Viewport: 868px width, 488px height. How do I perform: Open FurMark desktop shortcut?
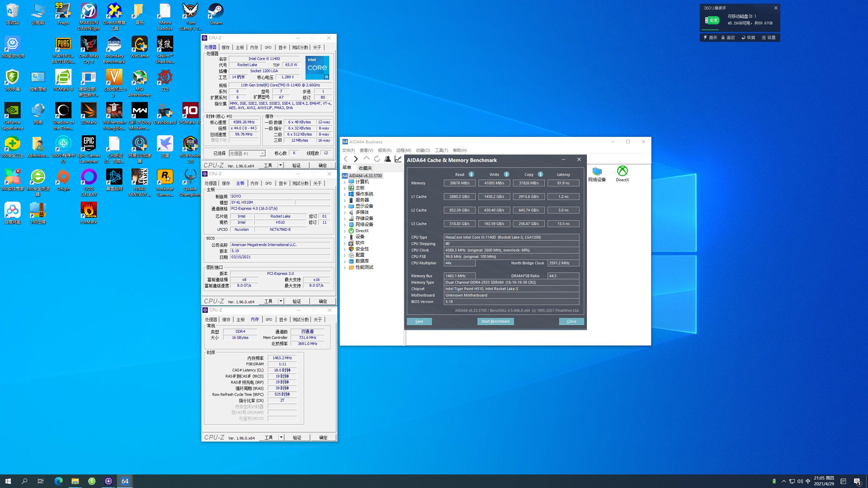click(88, 213)
